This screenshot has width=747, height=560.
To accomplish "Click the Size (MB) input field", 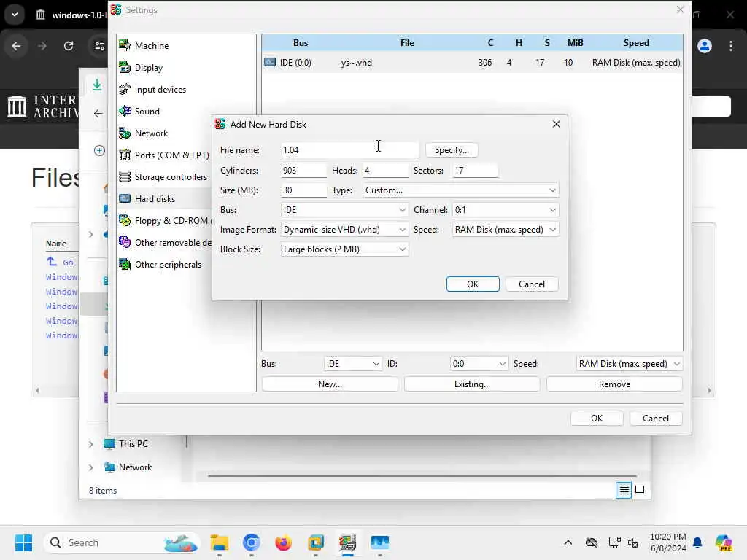I will [303, 190].
